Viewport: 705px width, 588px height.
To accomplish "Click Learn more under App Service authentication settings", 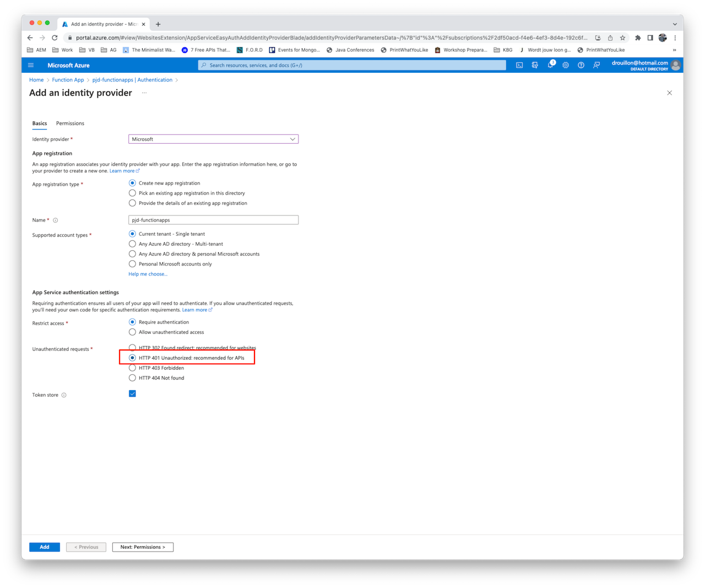I will click(x=197, y=310).
